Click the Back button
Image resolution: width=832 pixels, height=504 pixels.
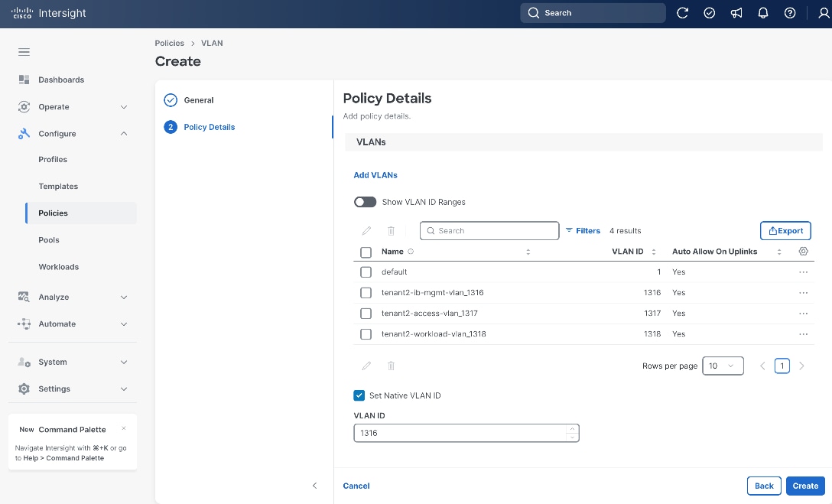pyautogui.click(x=764, y=486)
